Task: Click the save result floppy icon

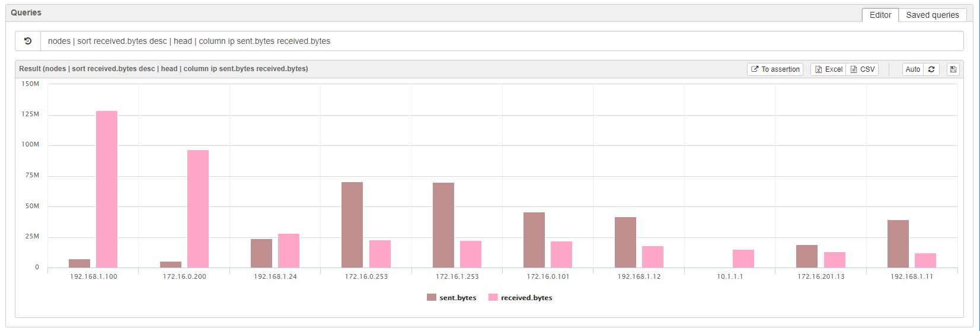Action: click(953, 69)
